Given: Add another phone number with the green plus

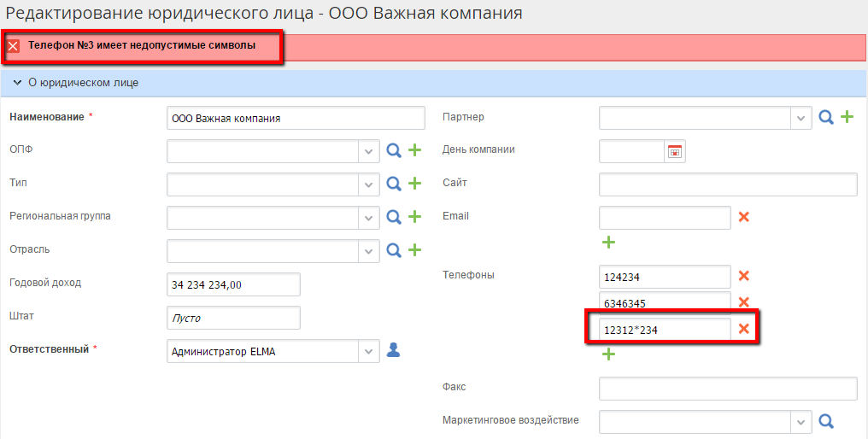Looking at the screenshot, I should tap(608, 354).
